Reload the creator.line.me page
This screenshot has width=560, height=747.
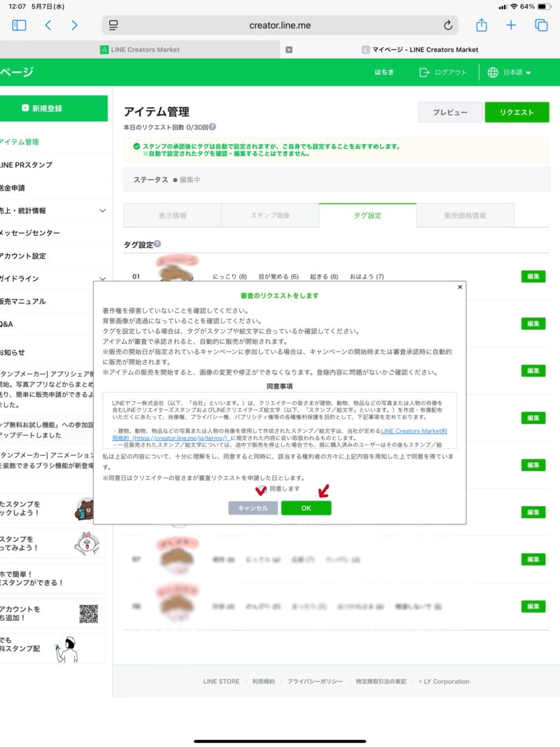pyautogui.click(x=448, y=25)
